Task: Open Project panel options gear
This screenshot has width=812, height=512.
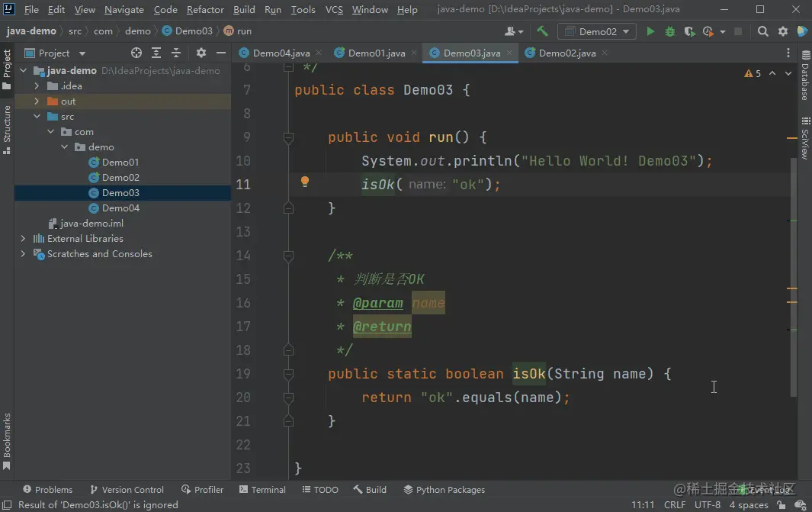Action: pos(201,53)
